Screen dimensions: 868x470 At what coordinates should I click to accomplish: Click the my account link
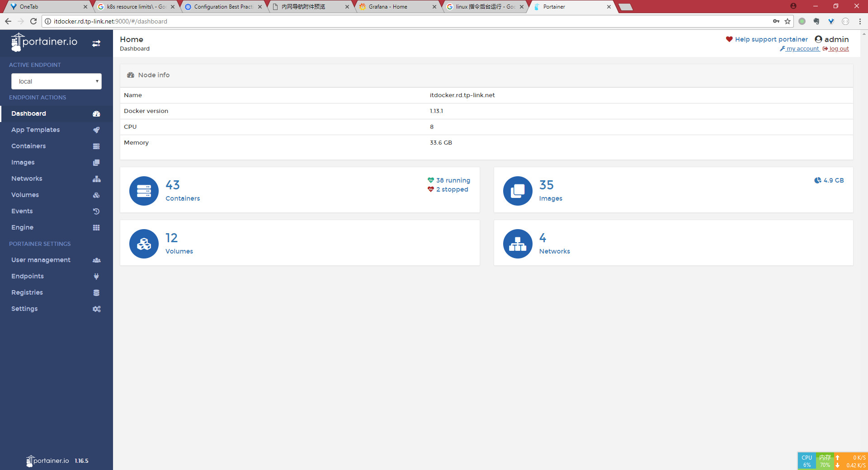(802, 49)
